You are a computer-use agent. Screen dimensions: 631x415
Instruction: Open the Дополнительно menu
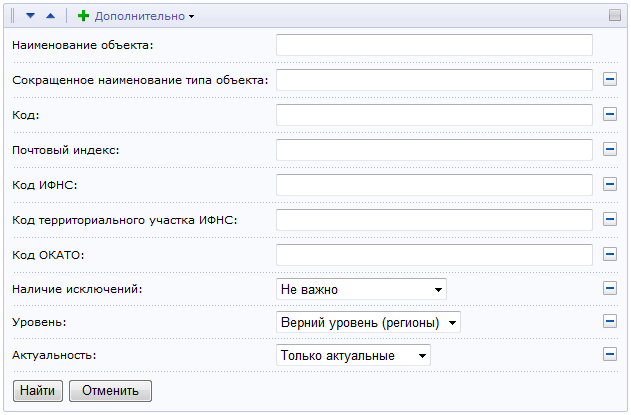[x=144, y=16]
